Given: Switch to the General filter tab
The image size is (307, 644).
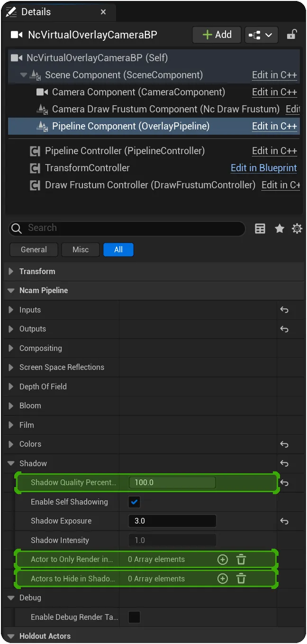Looking at the screenshot, I should 34,249.
